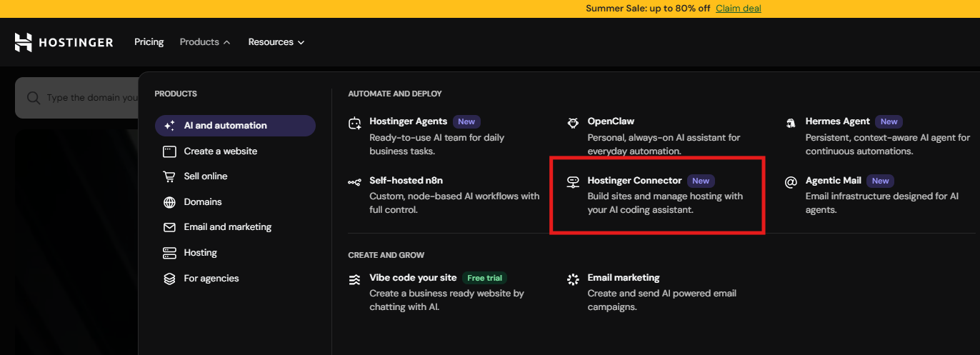Open the Hermes Agent link

837,121
